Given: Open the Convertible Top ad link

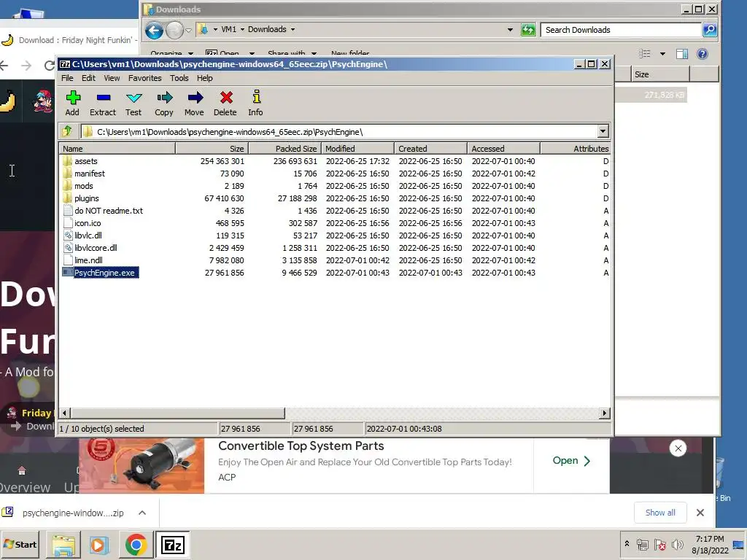Looking at the screenshot, I should (x=571, y=461).
